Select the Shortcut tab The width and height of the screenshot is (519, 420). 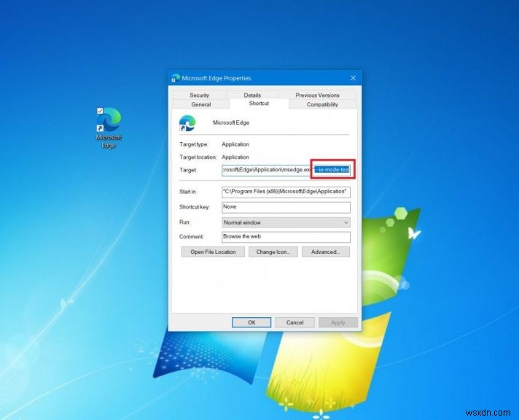pos(259,104)
